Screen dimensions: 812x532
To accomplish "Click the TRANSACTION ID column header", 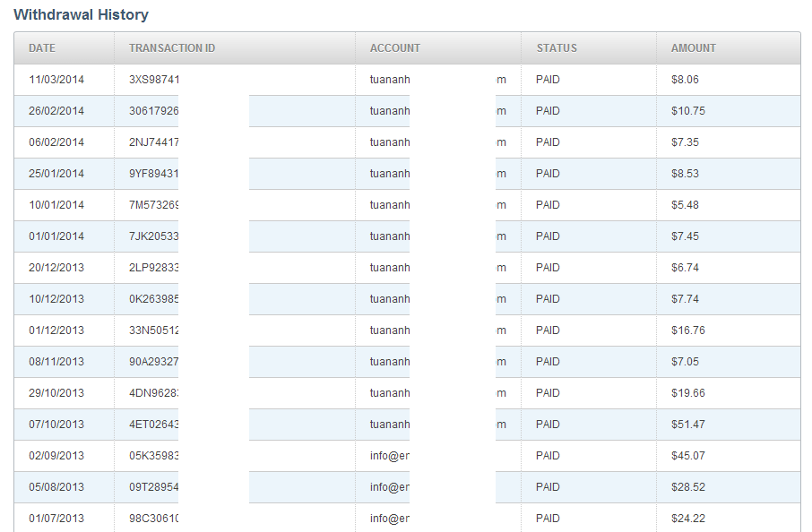I will [172, 48].
